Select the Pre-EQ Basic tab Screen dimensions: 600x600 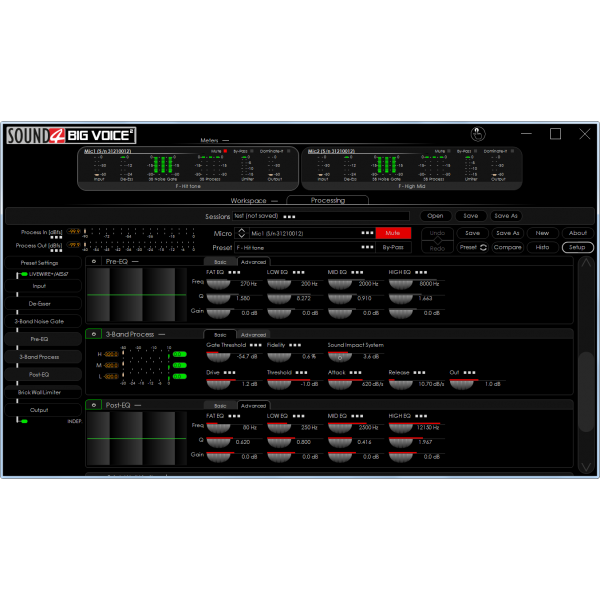[x=220, y=262]
